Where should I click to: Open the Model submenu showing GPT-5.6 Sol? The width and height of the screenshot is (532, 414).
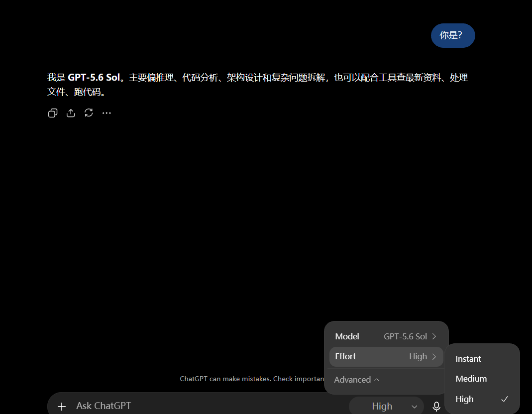point(386,337)
